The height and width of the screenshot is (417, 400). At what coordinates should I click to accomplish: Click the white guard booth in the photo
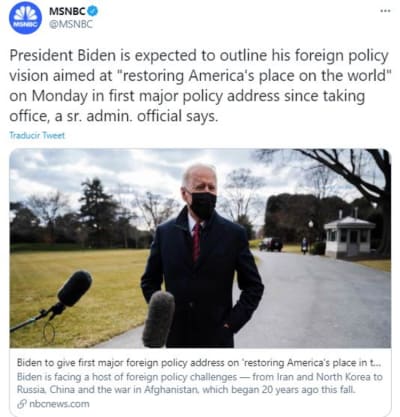pos(349,237)
